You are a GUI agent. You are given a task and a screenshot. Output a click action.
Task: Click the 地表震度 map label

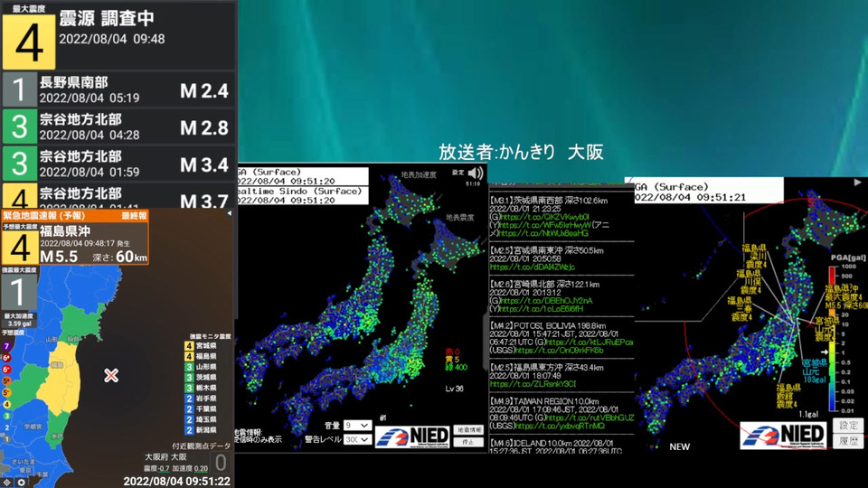click(460, 218)
